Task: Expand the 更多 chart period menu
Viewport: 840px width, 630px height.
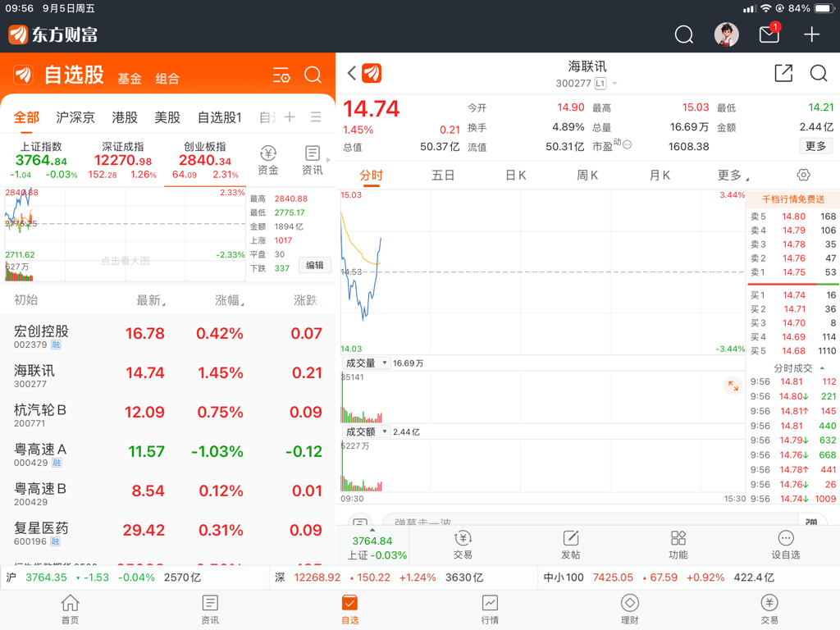Action: click(x=733, y=176)
